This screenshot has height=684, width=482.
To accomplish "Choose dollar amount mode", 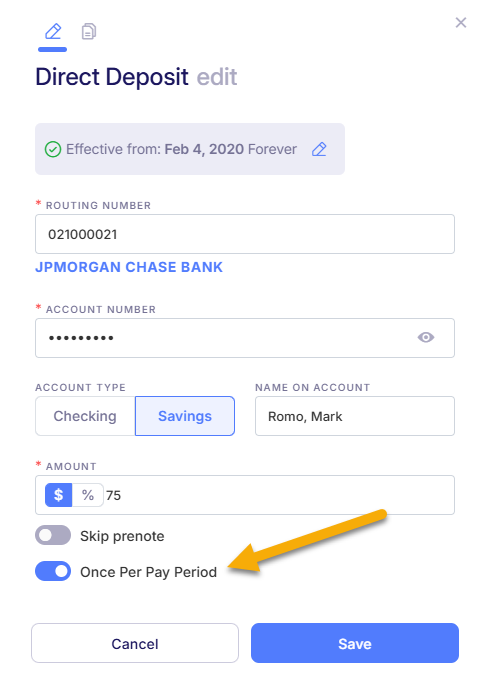I will [x=58, y=495].
